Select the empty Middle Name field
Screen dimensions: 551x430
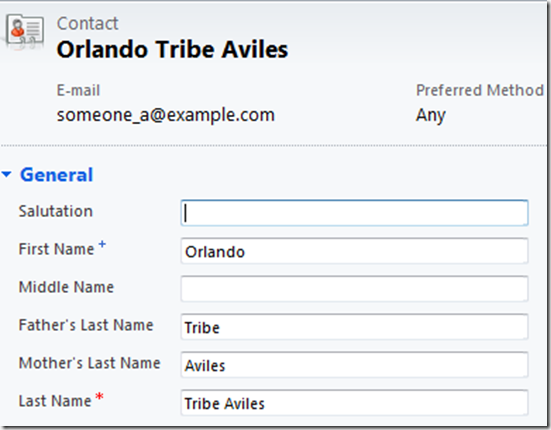(354, 289)
